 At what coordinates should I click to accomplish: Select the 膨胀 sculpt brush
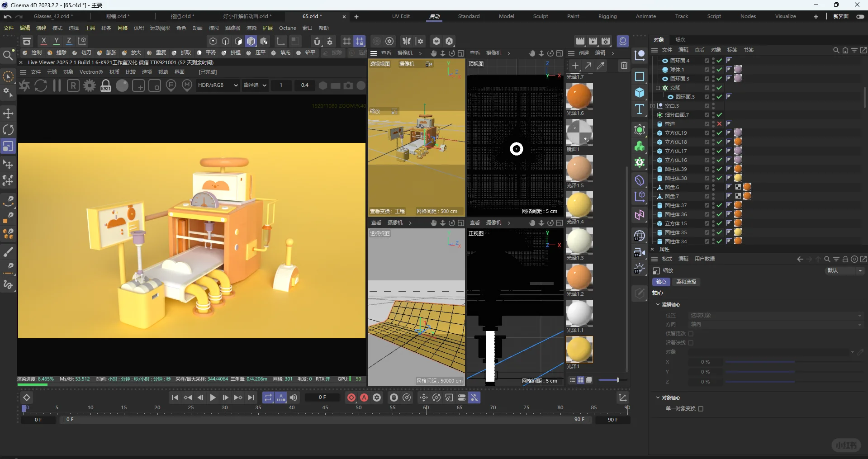point(107,53)
